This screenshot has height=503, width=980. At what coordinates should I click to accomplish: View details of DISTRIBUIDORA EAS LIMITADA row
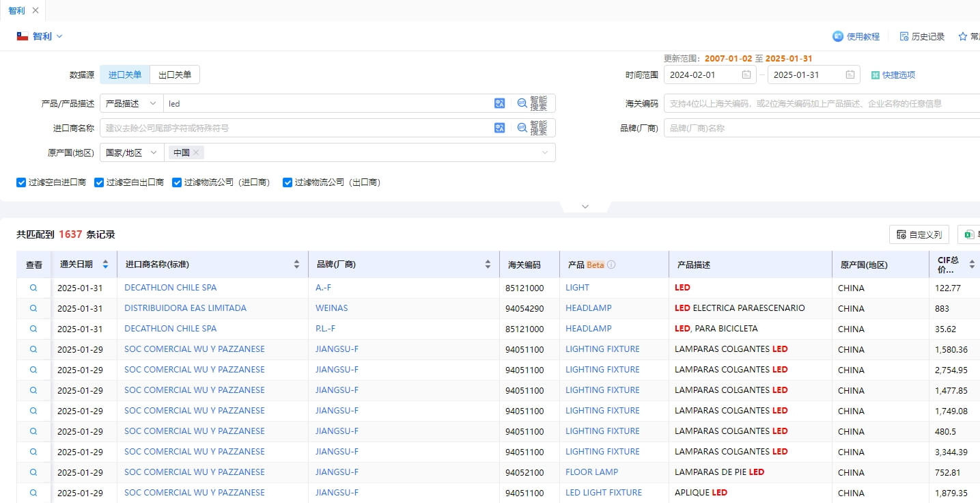tap(33, 308)
